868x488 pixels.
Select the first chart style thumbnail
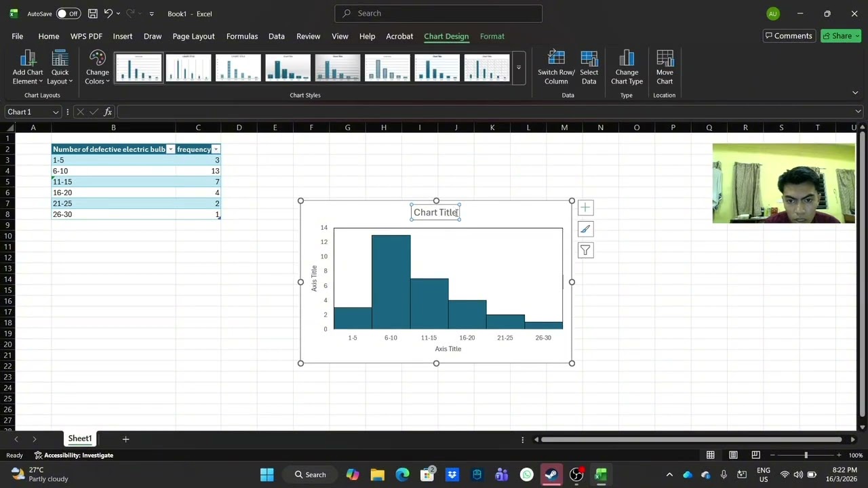pyautogui.click(x=138, y=68)
